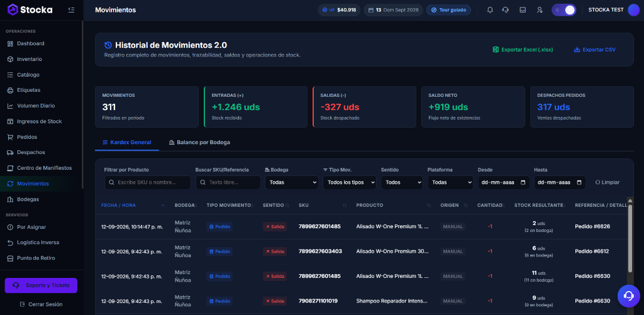Click SKU 7908271101019

(318, 301)
